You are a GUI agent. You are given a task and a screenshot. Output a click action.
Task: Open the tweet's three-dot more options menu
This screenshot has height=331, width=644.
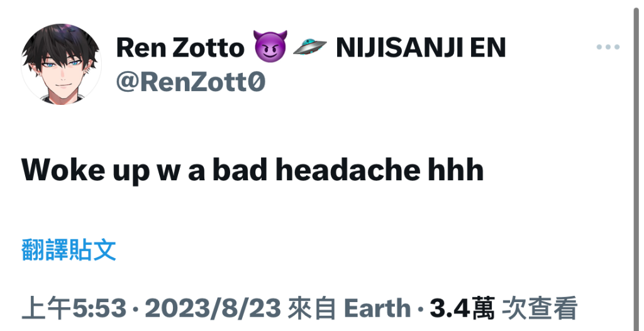click(x=608, y=47)
